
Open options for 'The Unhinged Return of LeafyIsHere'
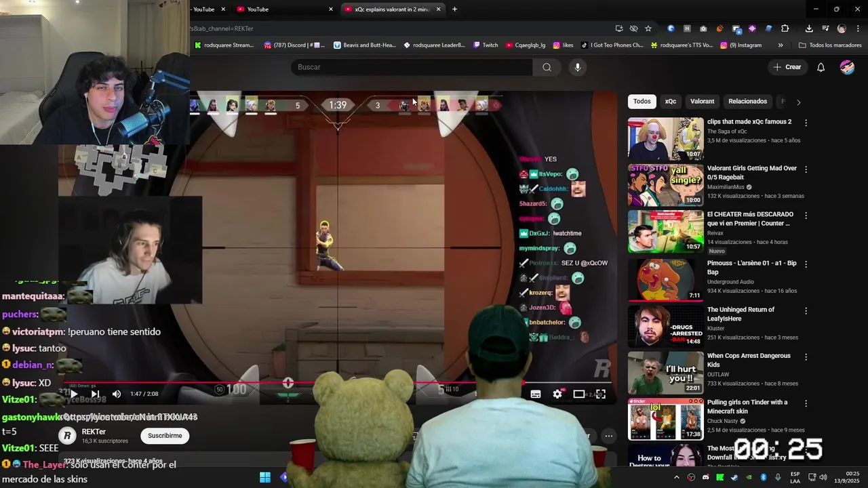[806, 310]
